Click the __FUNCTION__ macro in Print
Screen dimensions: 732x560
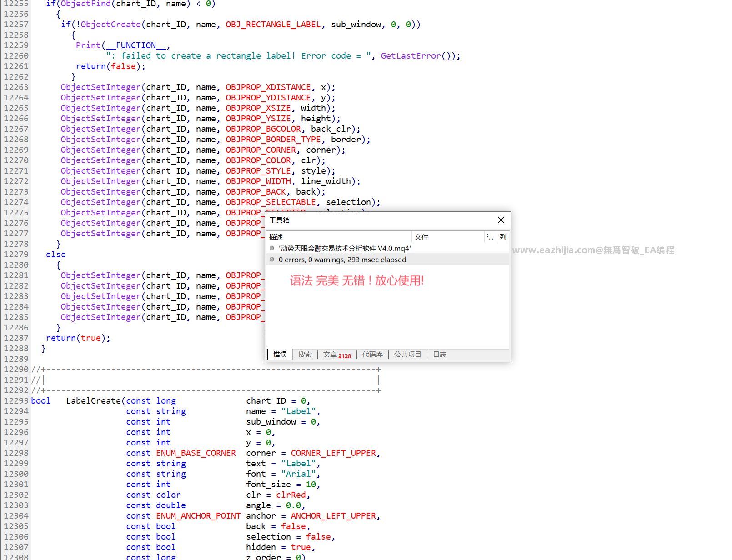(x=136, y=45)
